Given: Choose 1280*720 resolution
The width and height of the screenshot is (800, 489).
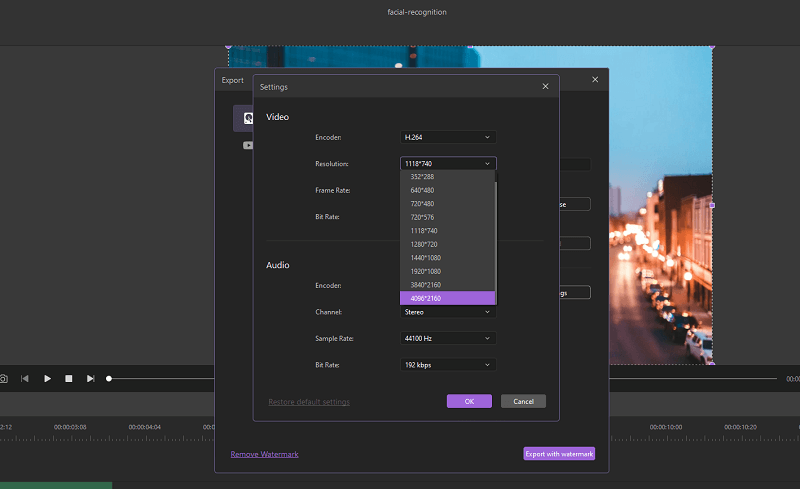Looking at the screenshot, I should [447, 244].
